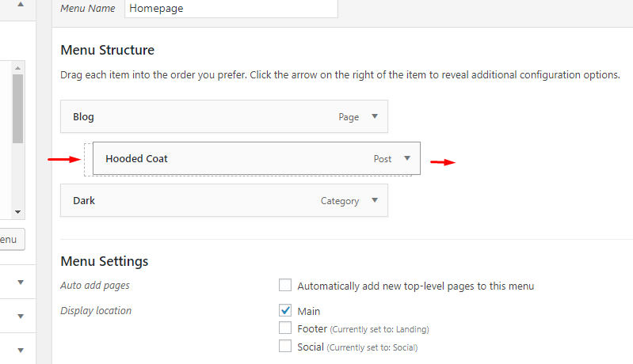Check the Social display location checkbox
Viewport: 633px width, 364px height.
285,347
